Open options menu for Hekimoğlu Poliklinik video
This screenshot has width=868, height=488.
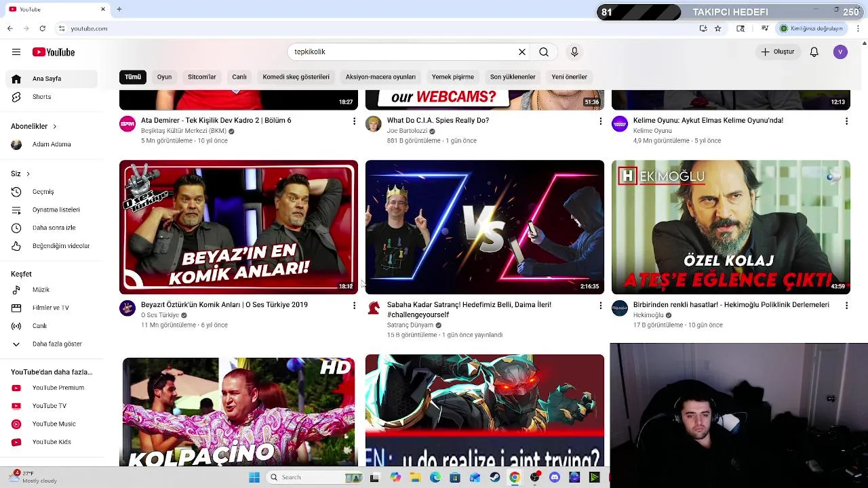coord(846,306)
